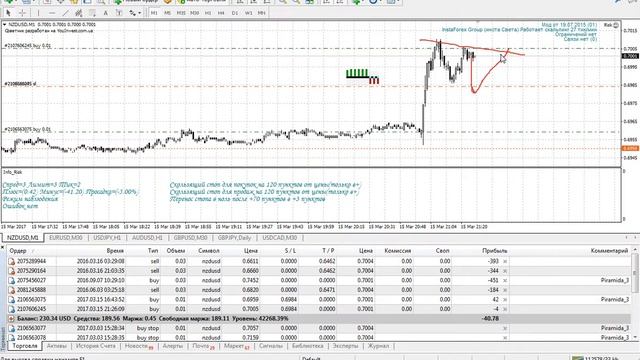Image resolution: width=640 pixels, height=360 pixels.
Task: Open AUDUSD,H1 chart tab
Action: tap(147, 238)
